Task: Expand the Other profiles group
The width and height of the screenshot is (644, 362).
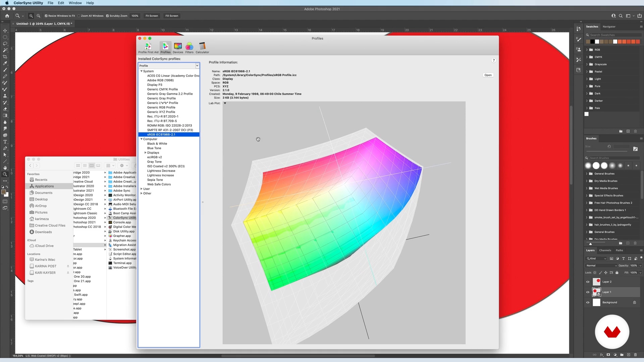Action: 141,193
